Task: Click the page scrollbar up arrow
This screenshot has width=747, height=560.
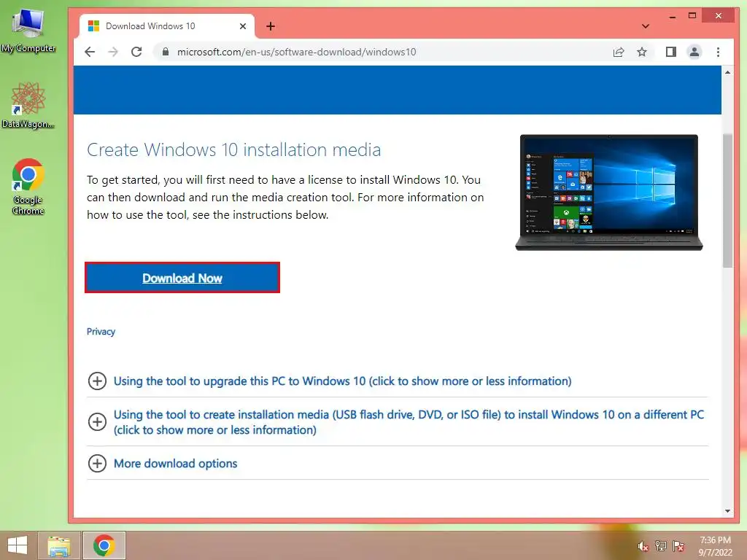Action: coord(727,72)
